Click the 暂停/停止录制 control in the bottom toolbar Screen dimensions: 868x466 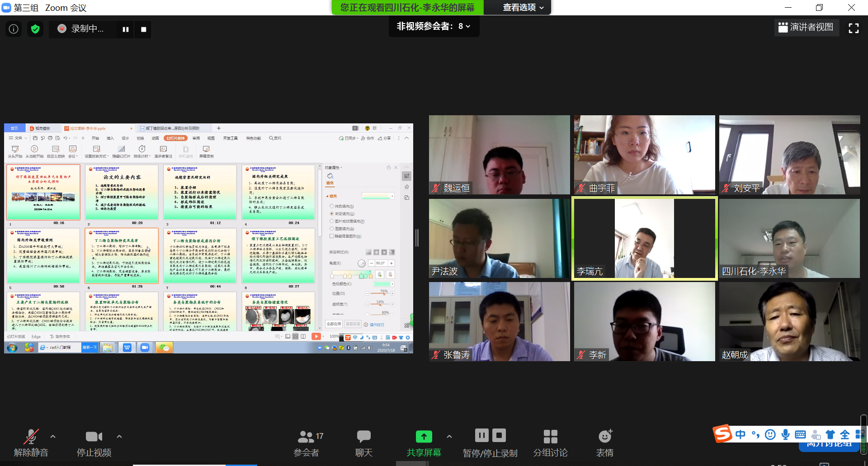(x=490, y=442)
